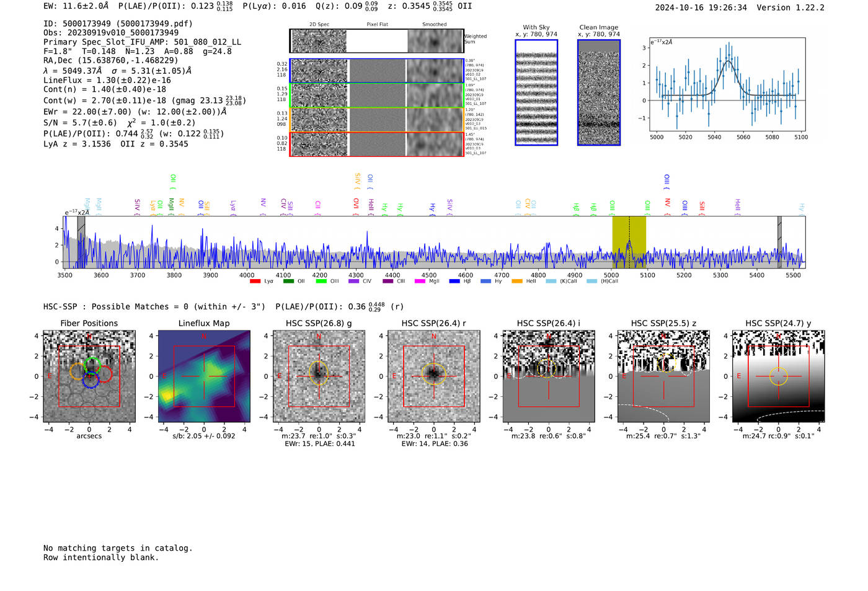This screenshot has height=591, width=868.
Task: Click the 'EWr = 22.00(±7.00)' line
Action: click(x=135, y=112)
